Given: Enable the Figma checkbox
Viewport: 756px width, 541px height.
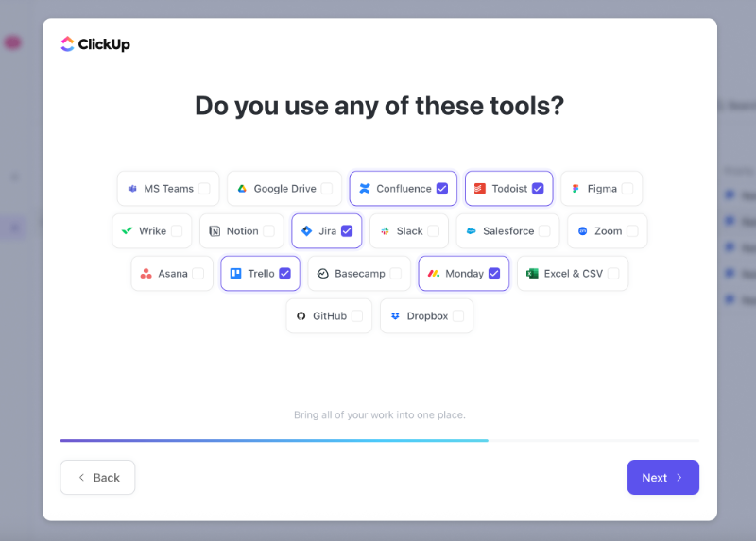Looking at the screenshot, I should pyautogui.click(x=627, y=189).
